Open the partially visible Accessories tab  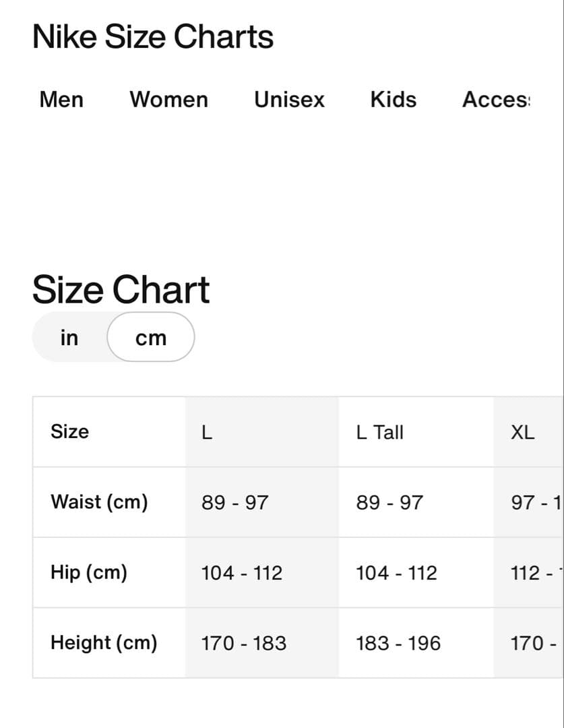[496, 100]
